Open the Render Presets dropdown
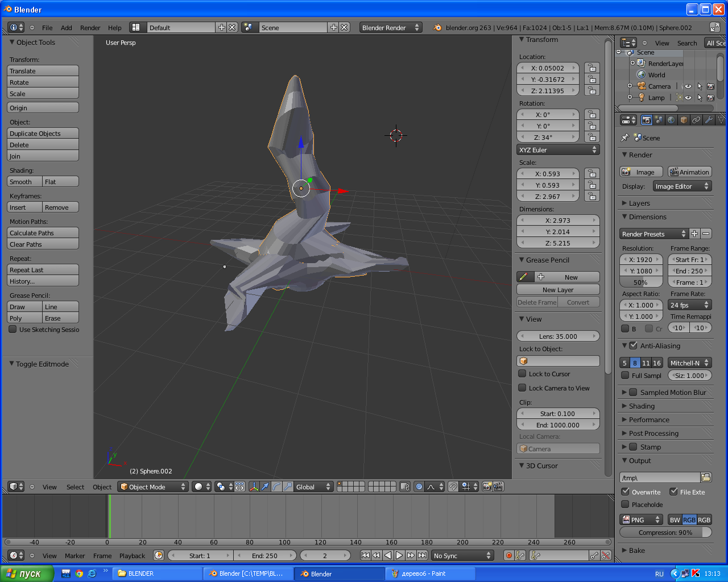 [653, 234]
